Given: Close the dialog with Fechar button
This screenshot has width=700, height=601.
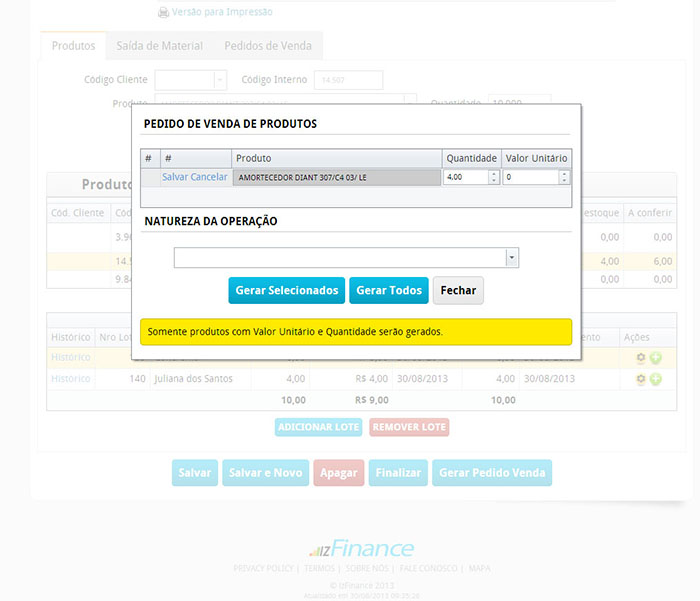Looking at the screenshot, I should point(458,290).
